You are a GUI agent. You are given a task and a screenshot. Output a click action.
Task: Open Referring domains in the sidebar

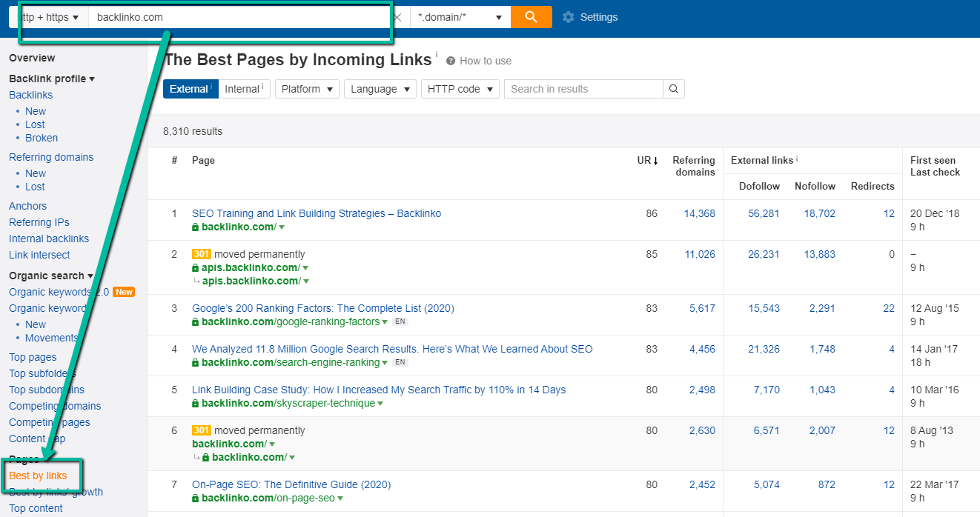coord(51,157)
